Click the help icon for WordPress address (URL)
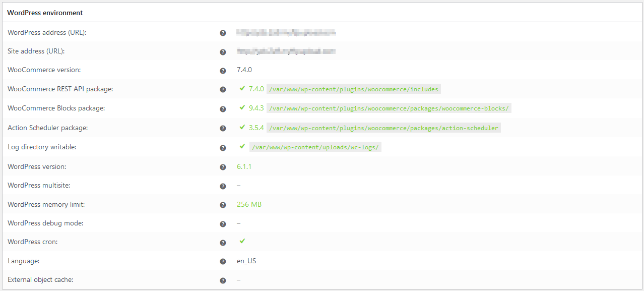Viewport: 644px width, 291px height. [223, 33]
